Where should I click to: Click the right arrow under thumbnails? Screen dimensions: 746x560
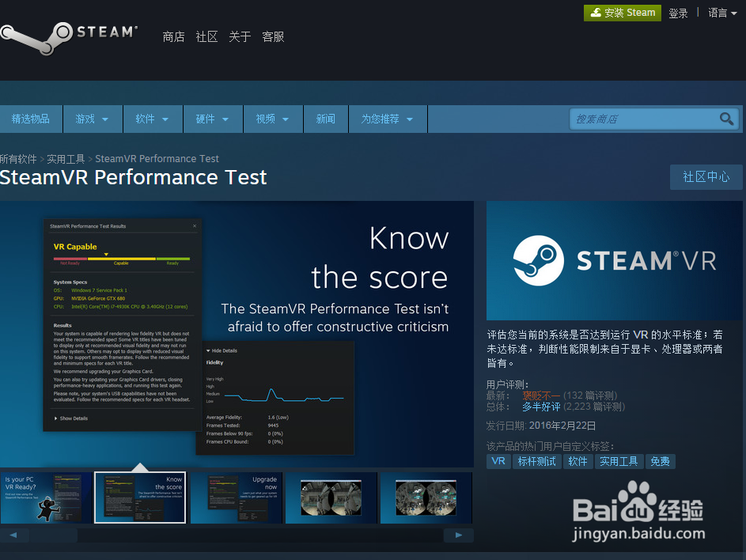pyautogui.click(x=459, y=535)
